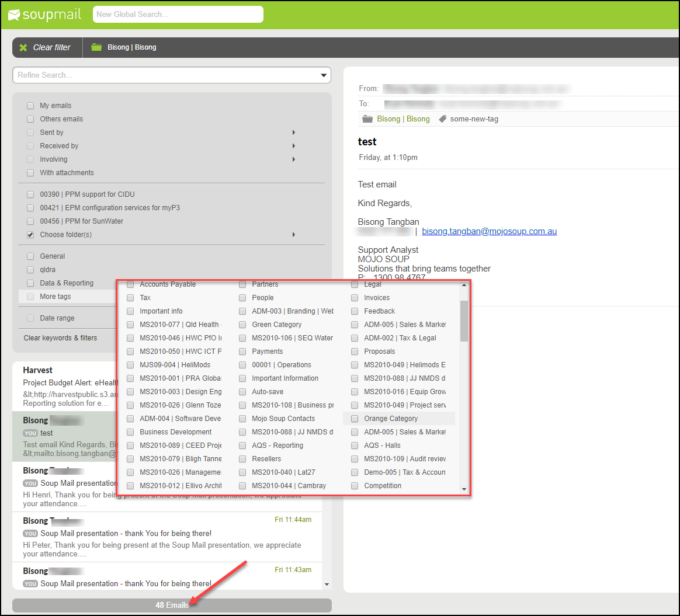Open the Refine Search dropdown arrow
This screenshot has height=616, width=680.
click(324, 75)
